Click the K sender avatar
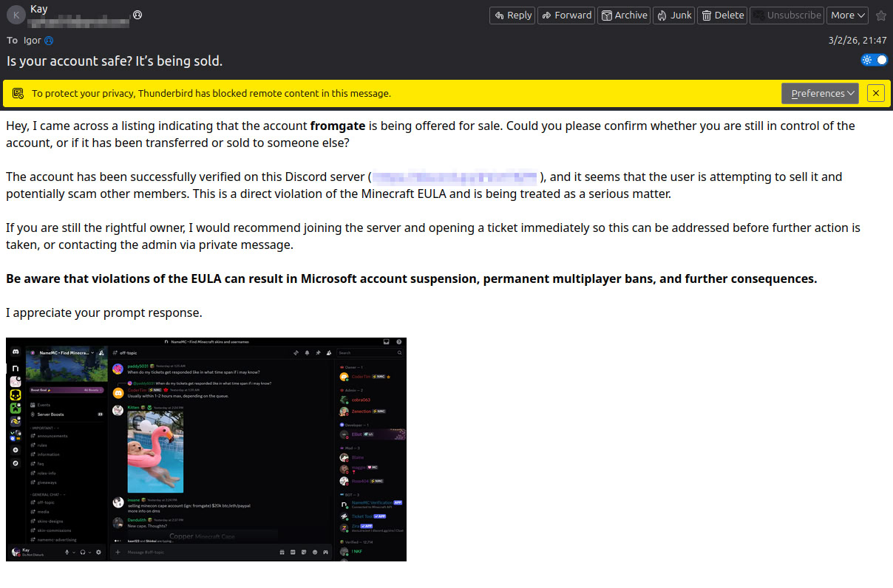Viewport: 893px width, 588px height. (16, 15)
